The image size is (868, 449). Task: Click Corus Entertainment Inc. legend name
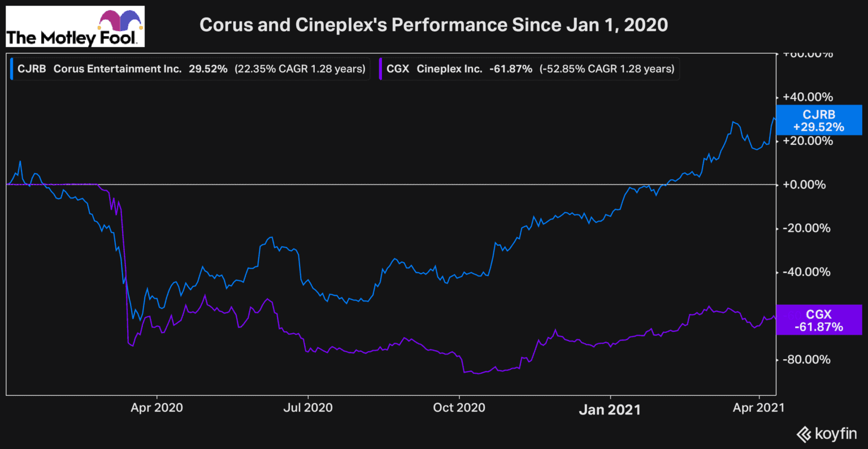[118, 69]
